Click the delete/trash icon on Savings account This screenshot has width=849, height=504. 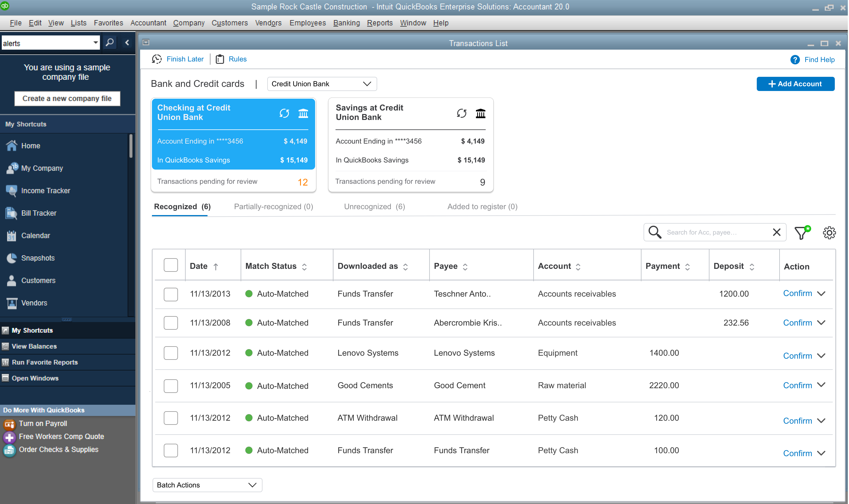pyautogui.click(x=480, y=113)
